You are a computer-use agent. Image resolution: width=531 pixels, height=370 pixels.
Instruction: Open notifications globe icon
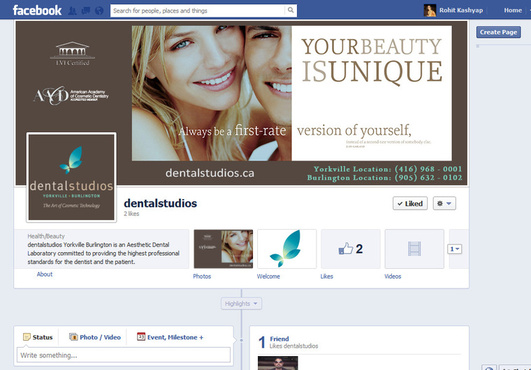(99, 11)
